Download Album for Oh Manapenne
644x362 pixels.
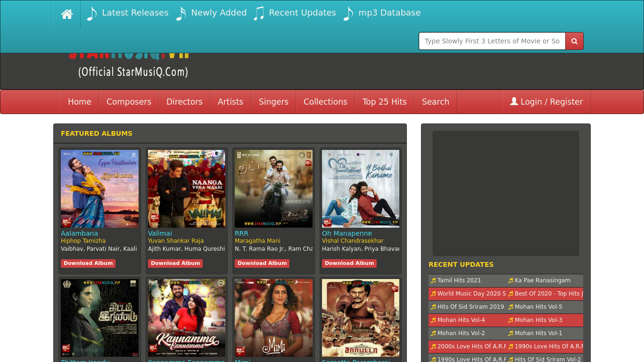tap(349, 263)
